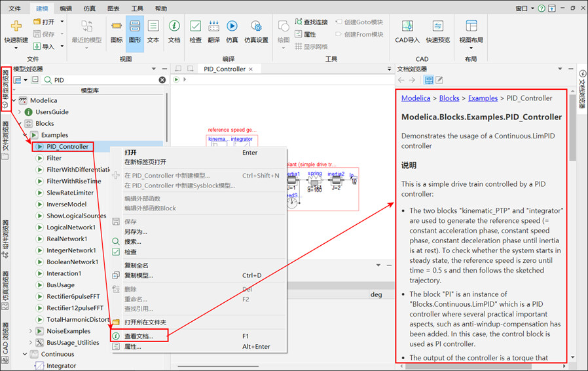Click the 查找连接 find connection tool
Image resolution: width=588 pixels, height=371 pixels.
[x=311, y=22]
